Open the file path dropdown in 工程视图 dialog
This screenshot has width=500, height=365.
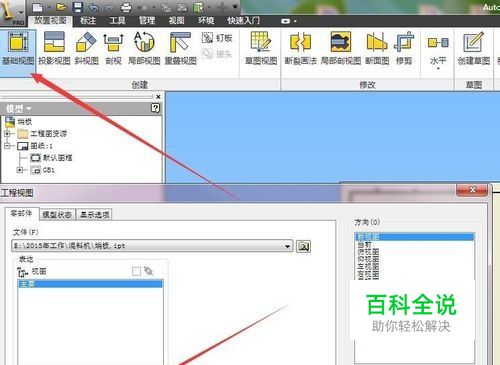click(x=287, y=246)
